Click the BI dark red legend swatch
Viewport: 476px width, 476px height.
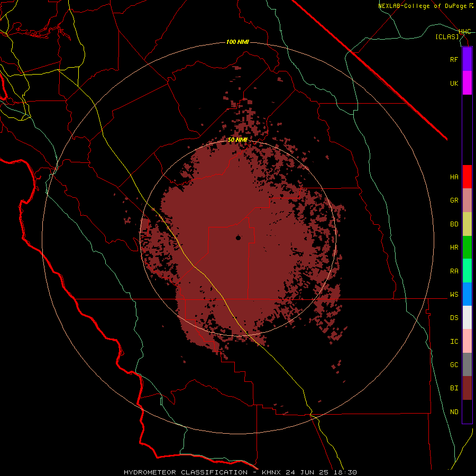(467, 388)
